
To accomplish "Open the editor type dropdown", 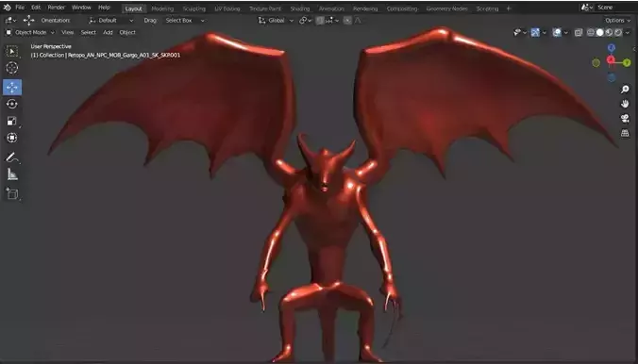I will [x=10, y=21].
